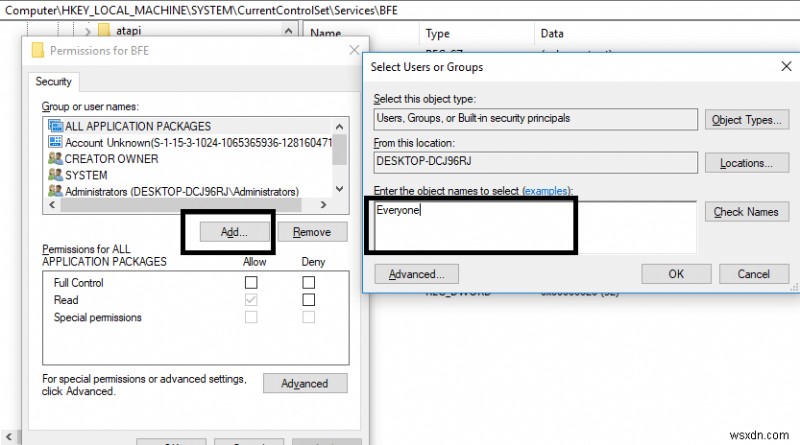Select the Security tab

pos(53,82)
